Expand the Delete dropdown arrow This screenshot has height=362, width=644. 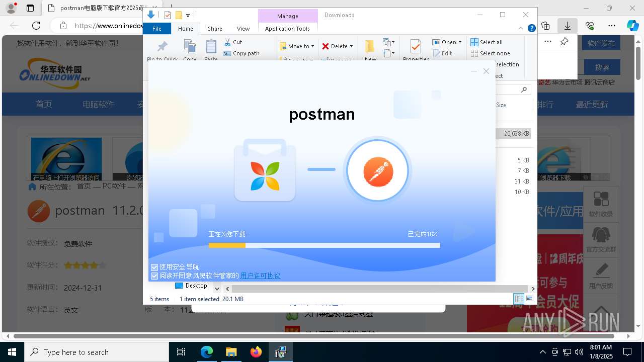[351, 46]
